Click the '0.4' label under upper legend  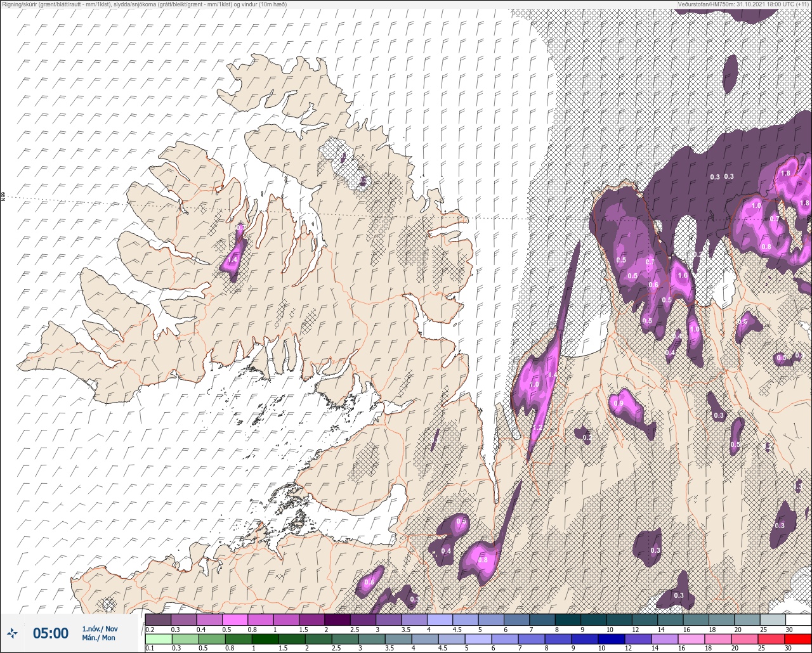pos(202,629)
